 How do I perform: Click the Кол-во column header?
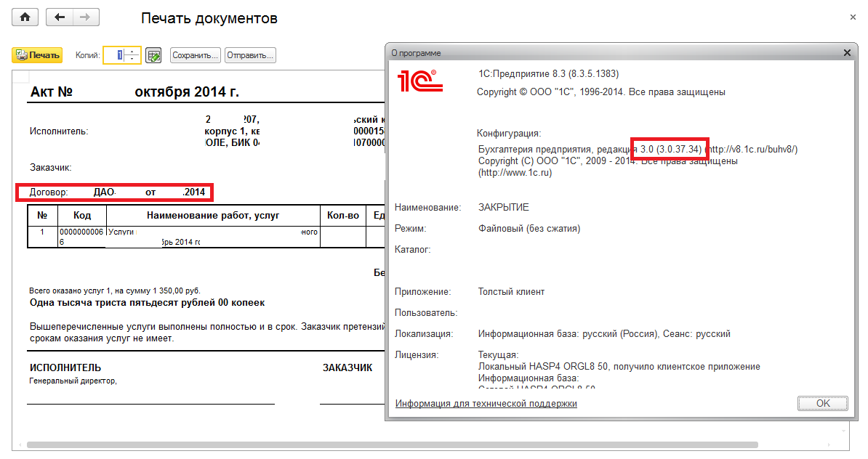343,215
